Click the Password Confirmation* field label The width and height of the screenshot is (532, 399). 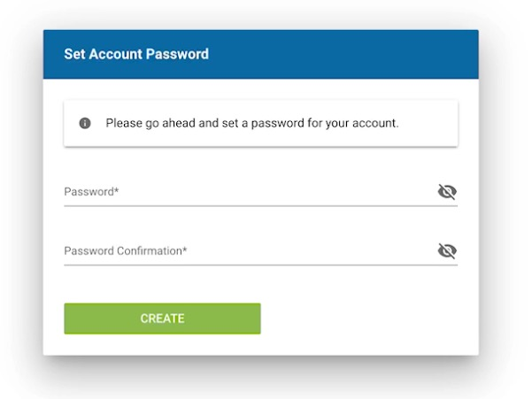coord(126,251)
